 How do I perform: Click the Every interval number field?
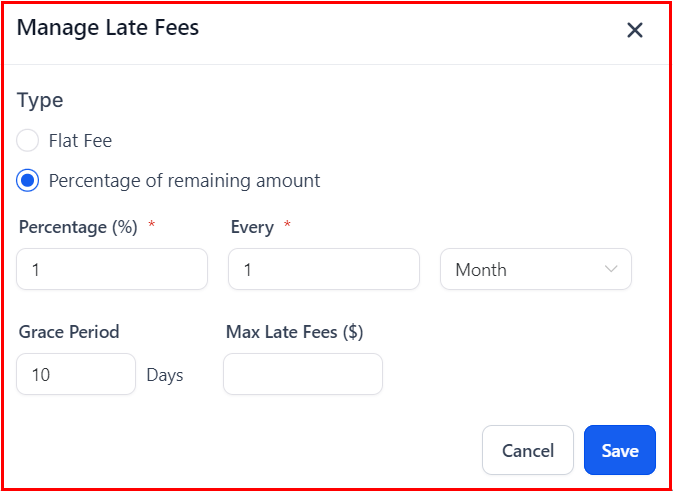pos(323,269)
